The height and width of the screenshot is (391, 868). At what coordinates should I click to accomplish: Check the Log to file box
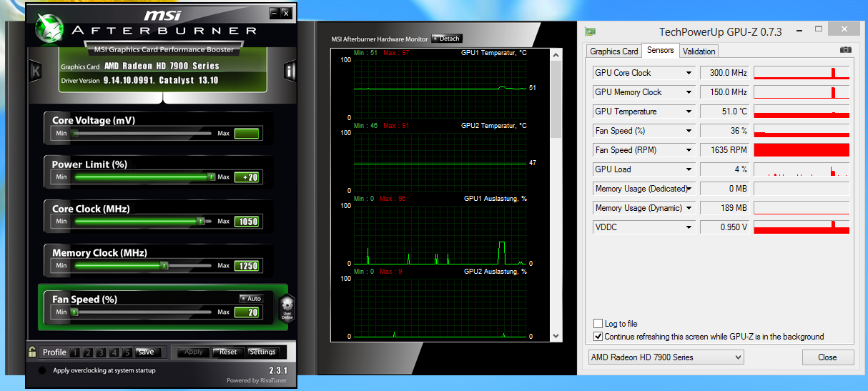click(598, 324)
